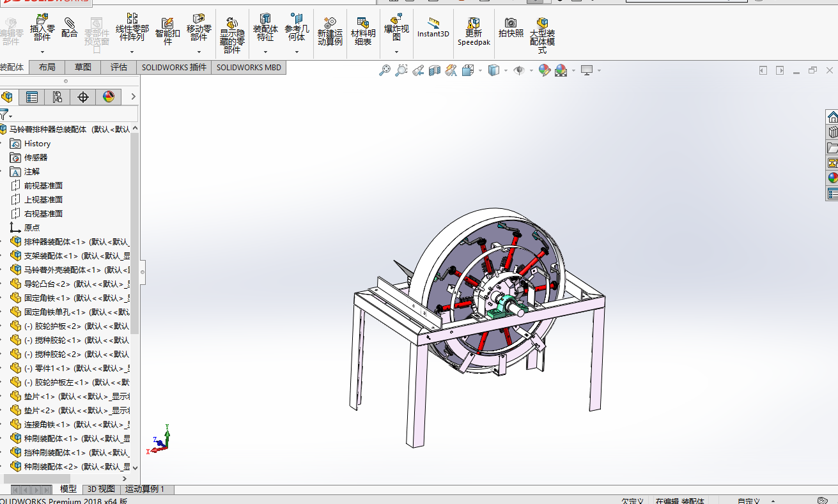The width and height of the screenshot is (838, 504).
Task: Open the DimXpertManager crosshair tab
Action: pyautogui.click(x=83, y=97)
